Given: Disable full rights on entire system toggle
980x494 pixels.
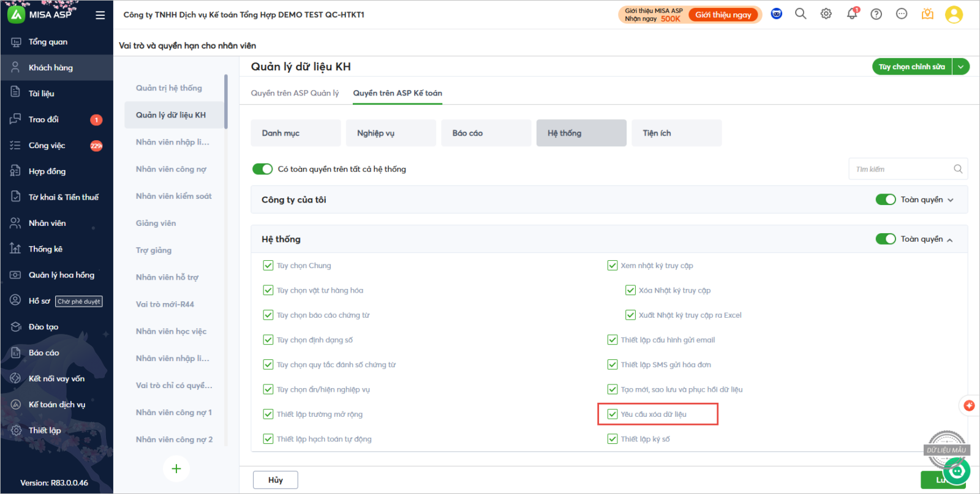Looking at the screenshot, I should pyautogui.click(x=263, y=169).
